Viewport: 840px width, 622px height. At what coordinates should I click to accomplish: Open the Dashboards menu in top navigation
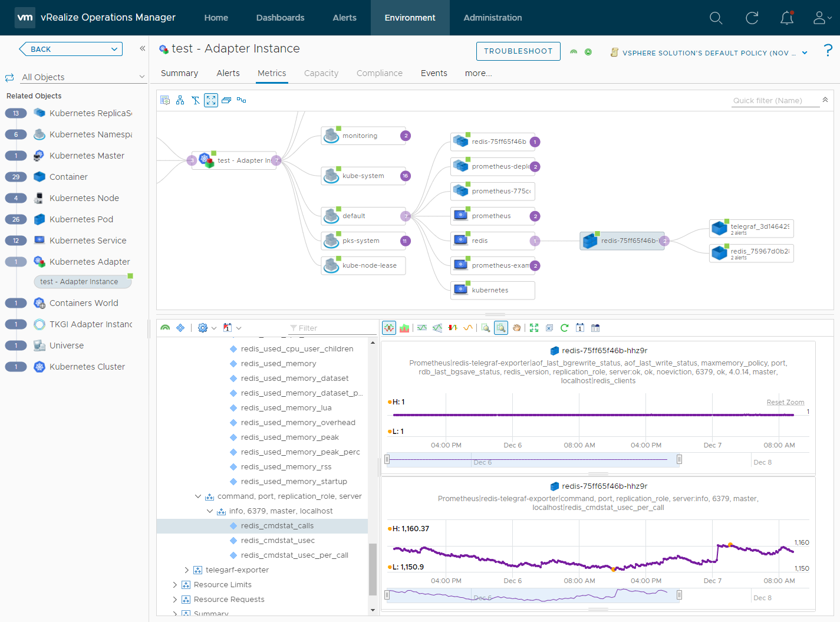coord(280,18)
